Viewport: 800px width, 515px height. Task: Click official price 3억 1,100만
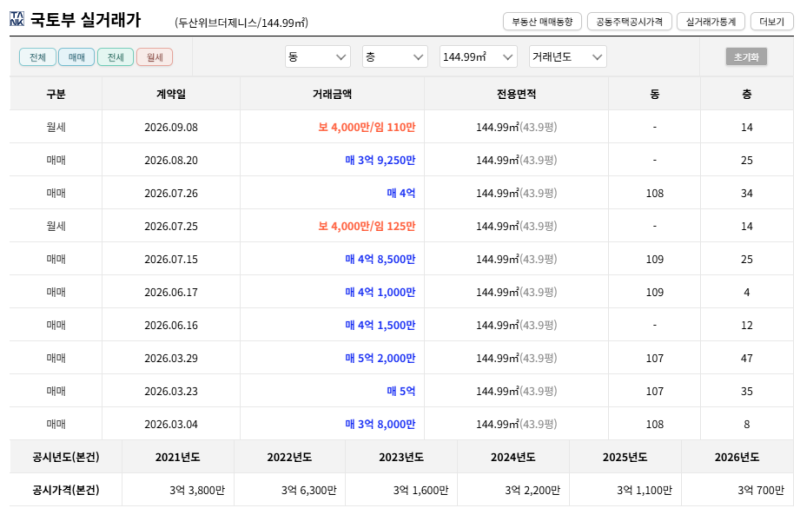(644, 490)
